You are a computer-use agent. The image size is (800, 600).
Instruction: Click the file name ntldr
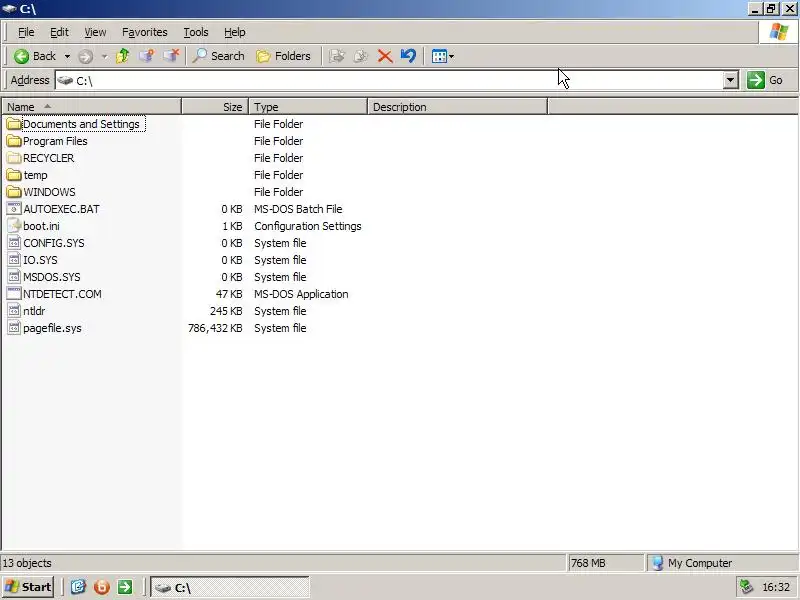click(x=34, y=311)
